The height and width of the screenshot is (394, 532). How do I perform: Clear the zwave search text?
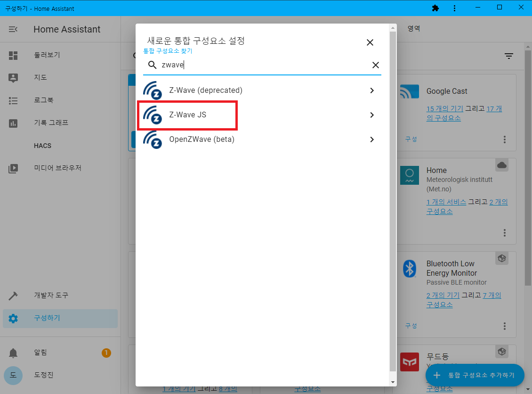375,65
